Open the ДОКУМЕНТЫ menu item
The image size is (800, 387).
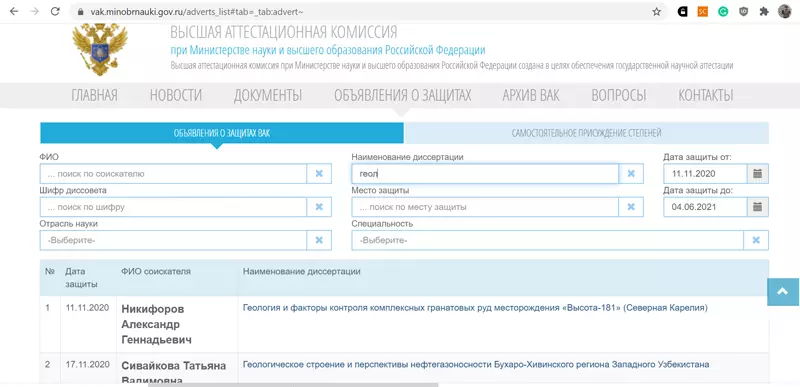click(268, 95)
